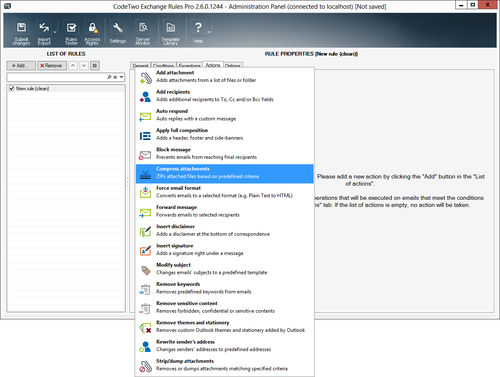The image size is (500, 377).
Task: Launch the Rules Tester tool
Action: 71,33
